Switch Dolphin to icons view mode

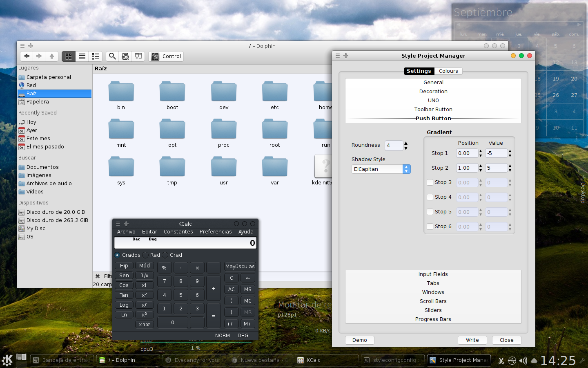click(69, 56)
